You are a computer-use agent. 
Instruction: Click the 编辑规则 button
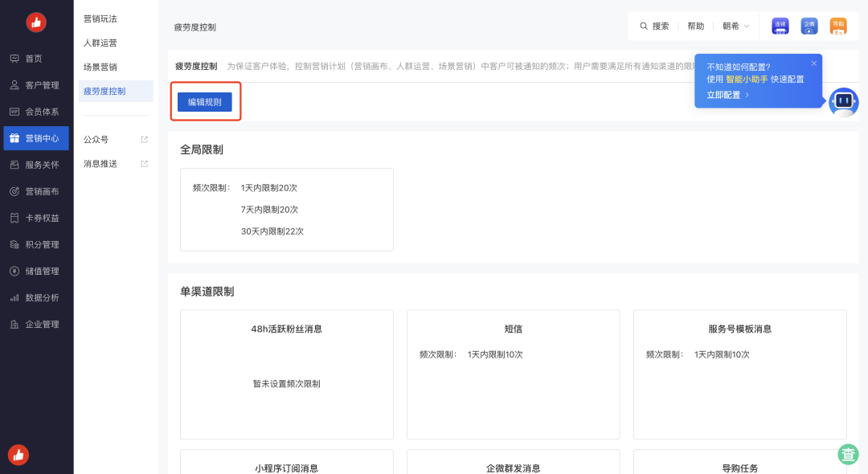coord(204,101)
